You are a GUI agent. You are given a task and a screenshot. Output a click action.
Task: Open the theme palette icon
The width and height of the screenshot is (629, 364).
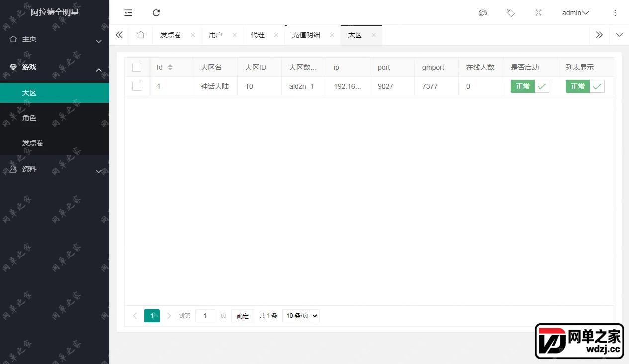482,13
